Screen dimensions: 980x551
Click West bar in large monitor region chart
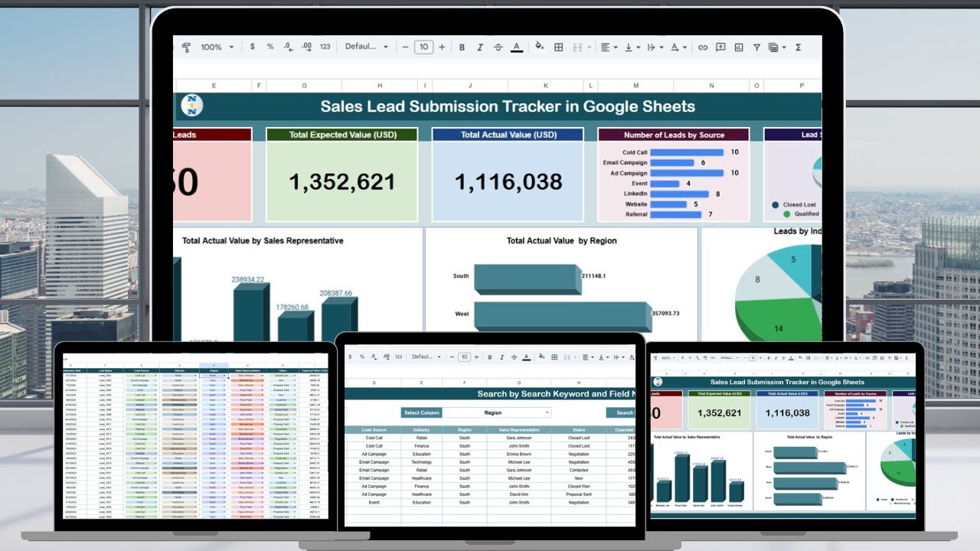pos(562,316)
